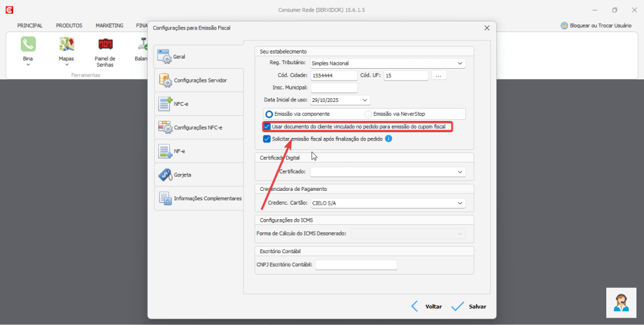
Task: Select Emissão via componente option
Action: coord(269,114)
